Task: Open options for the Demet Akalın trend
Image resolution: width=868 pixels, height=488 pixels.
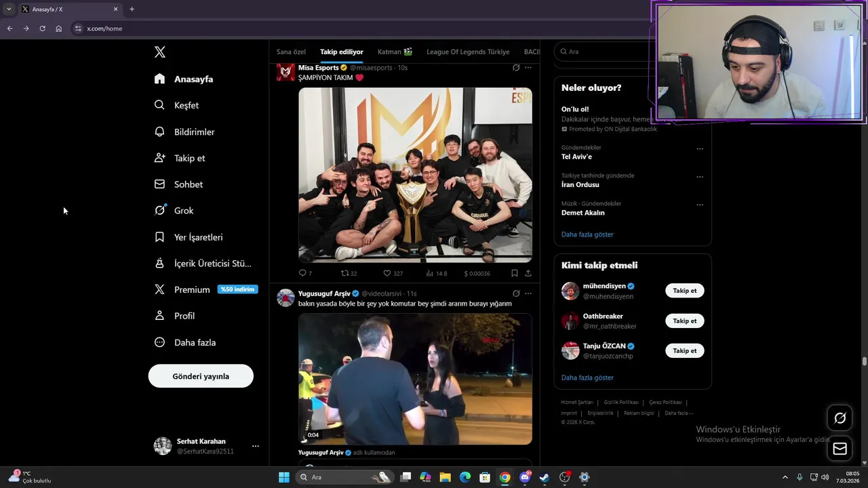Action: (x=700, y=205)
